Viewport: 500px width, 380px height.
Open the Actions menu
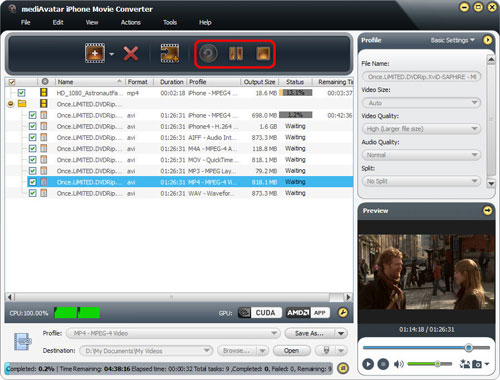131,22
